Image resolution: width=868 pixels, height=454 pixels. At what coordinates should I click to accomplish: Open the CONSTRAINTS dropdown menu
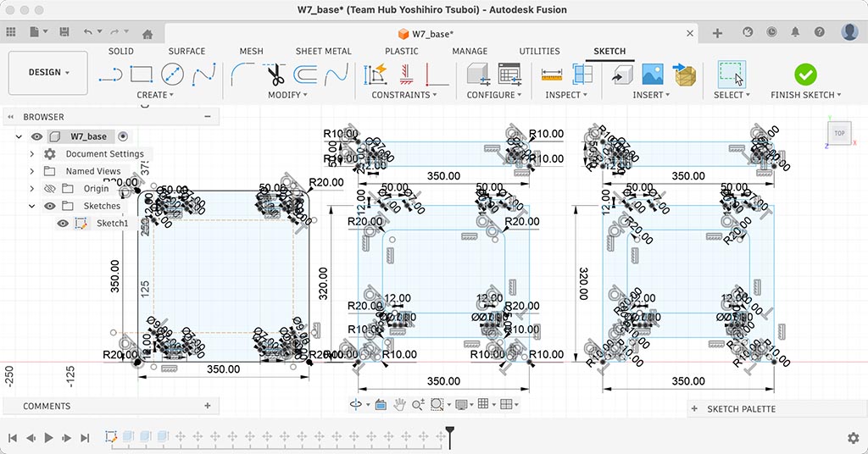point(404,95)
